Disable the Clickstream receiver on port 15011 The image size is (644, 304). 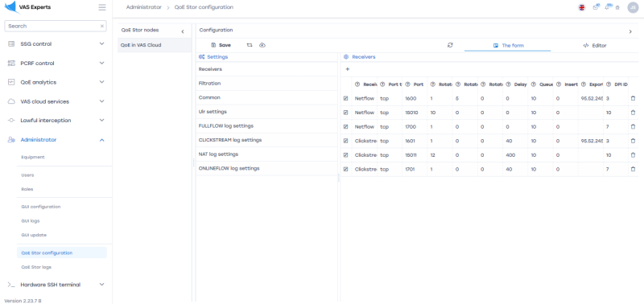[x=345, y=155]
